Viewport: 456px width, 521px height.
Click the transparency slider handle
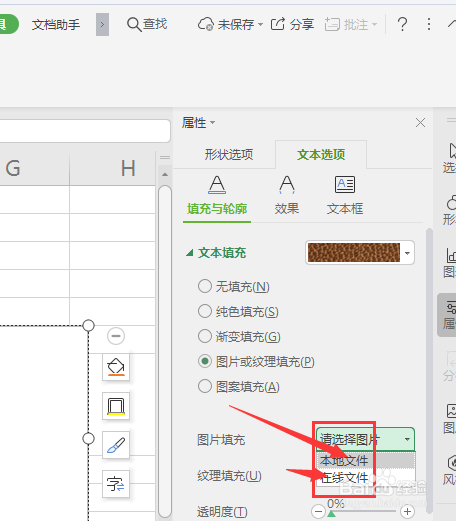331,514
